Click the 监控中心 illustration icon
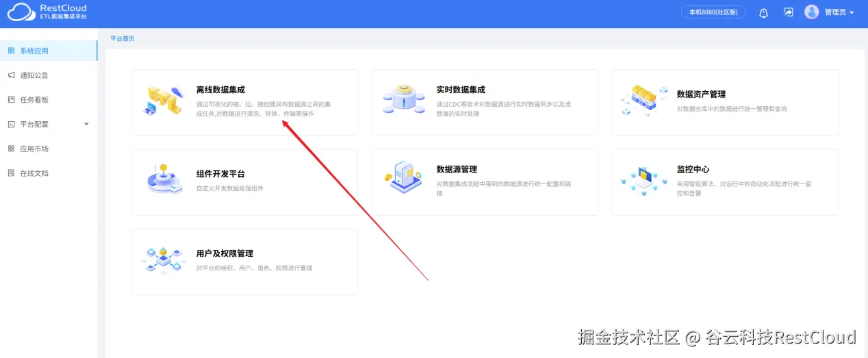The height and width of the screenshot is (358, 868). click(x=644, y=181)
